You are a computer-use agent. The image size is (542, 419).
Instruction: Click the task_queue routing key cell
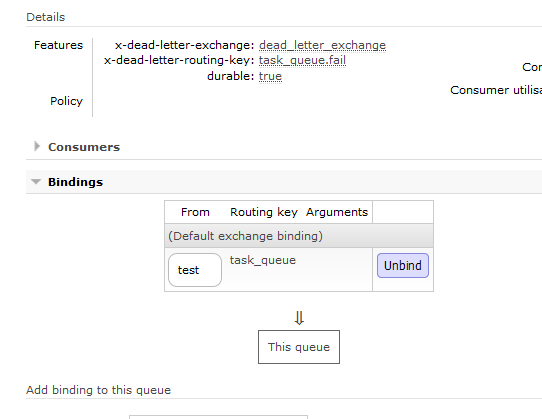(x=263, y=260)
